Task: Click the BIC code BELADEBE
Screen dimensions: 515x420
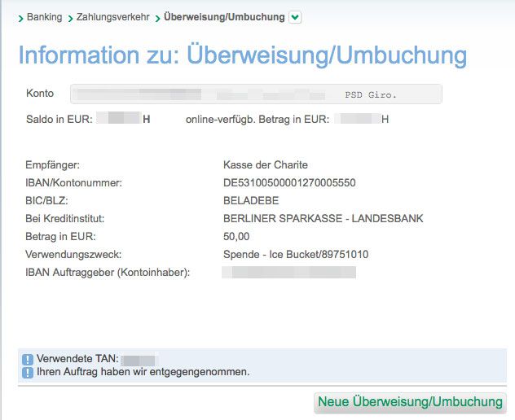Action: (251, 201)
